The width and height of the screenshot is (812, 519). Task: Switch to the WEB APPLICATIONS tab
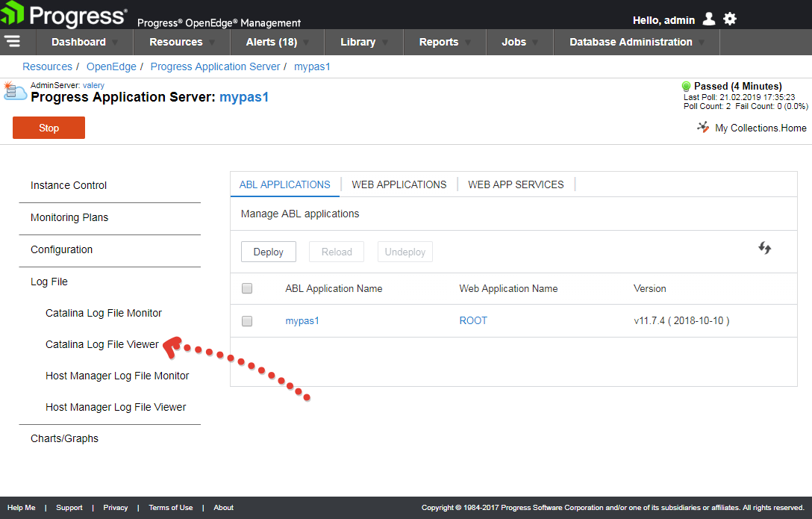click(x=399, y=184)
